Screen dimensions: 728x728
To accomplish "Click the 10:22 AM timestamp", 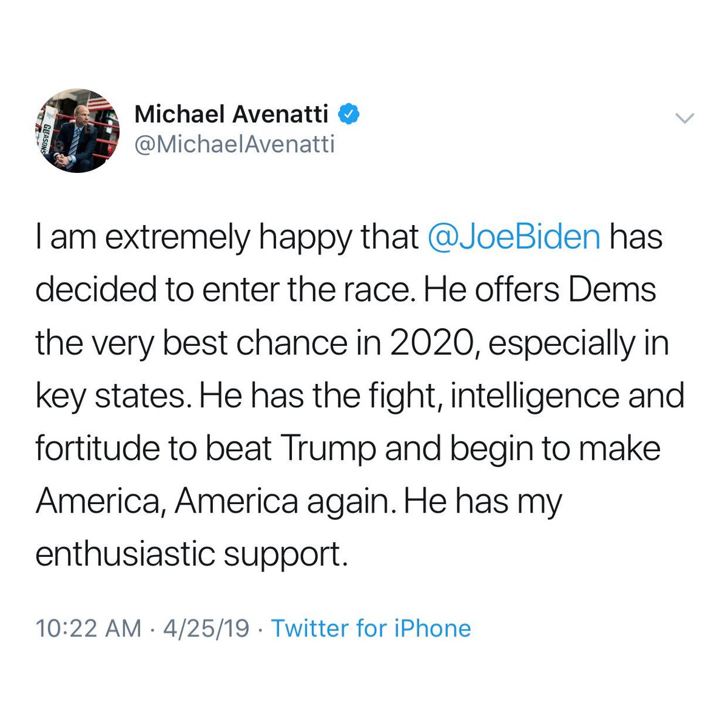I will tap(89, 629).
